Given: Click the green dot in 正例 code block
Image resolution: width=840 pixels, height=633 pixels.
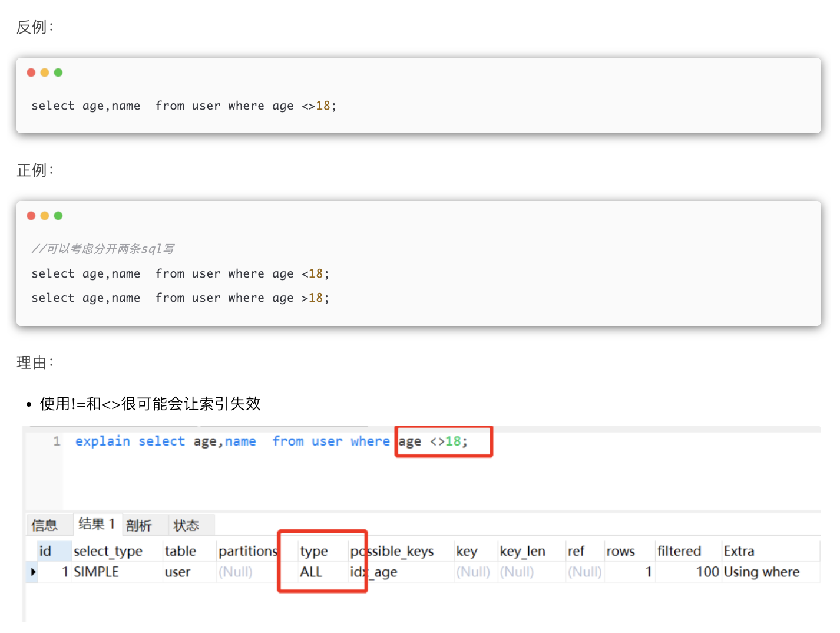Looking at the screenshot, I should coord(58,216).
